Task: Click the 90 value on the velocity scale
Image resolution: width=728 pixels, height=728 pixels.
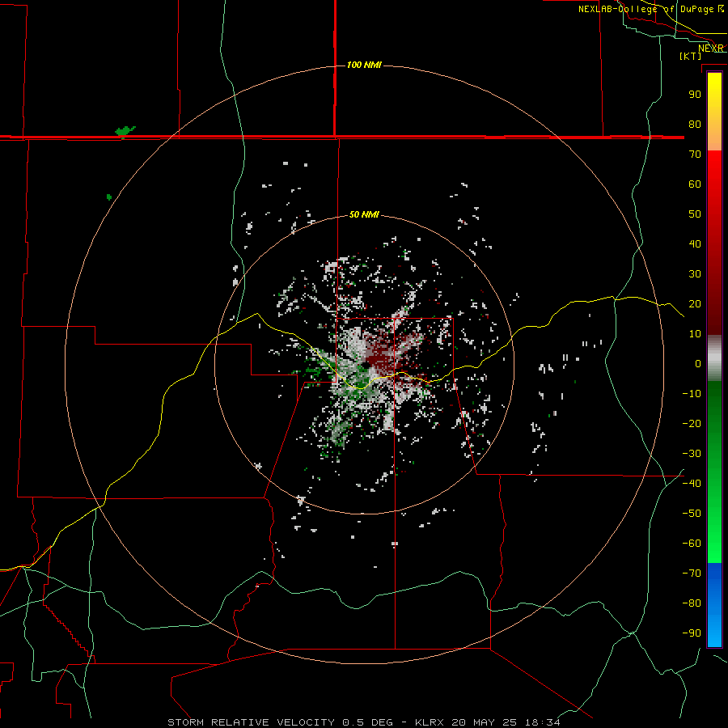Action: point(695,95)
